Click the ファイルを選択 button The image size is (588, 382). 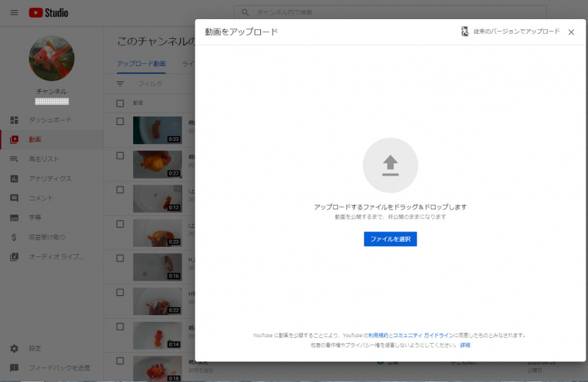point(390,239)
